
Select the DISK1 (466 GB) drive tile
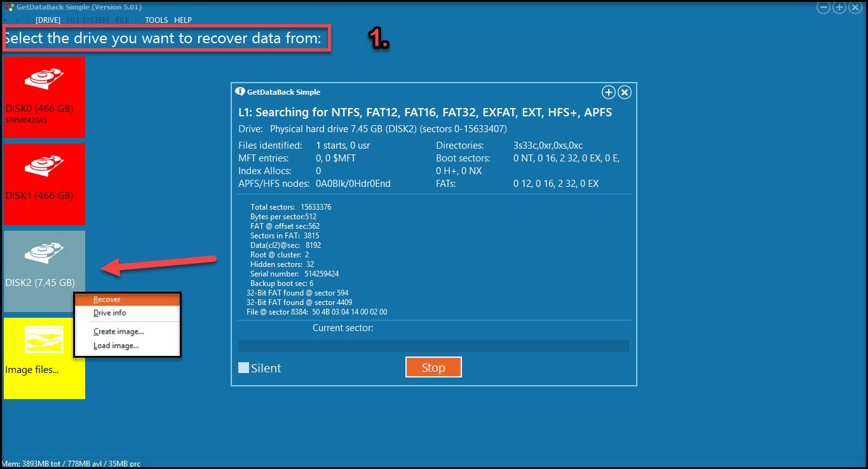click(44, 184)
